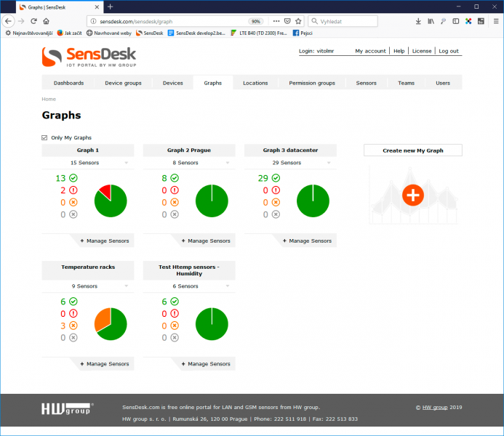Open the License link

(422, 51)
